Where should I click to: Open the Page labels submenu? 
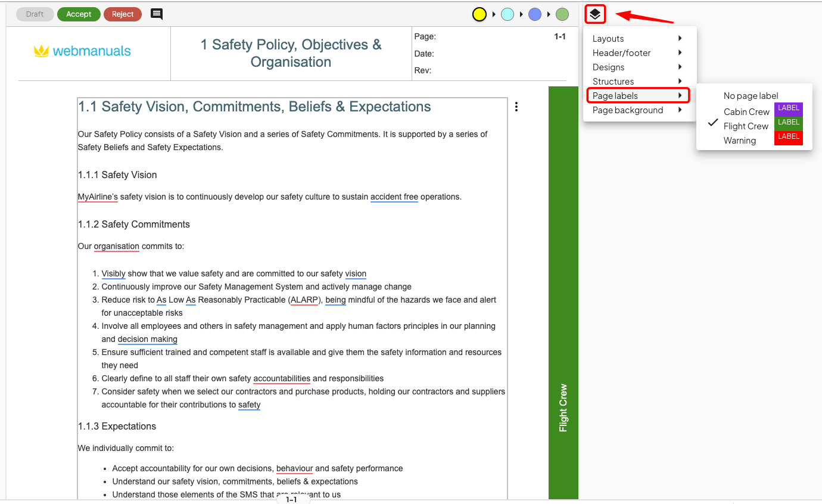(638, 96)
